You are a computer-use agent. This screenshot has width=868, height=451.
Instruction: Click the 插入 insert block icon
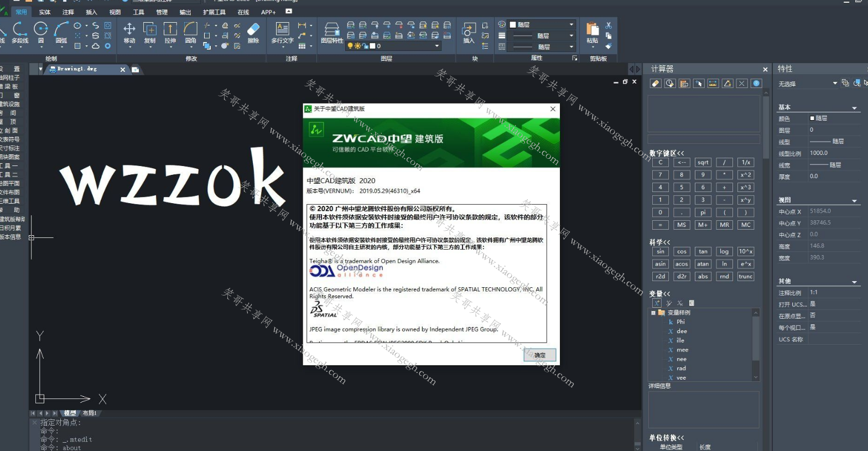(x=469, y=33)
